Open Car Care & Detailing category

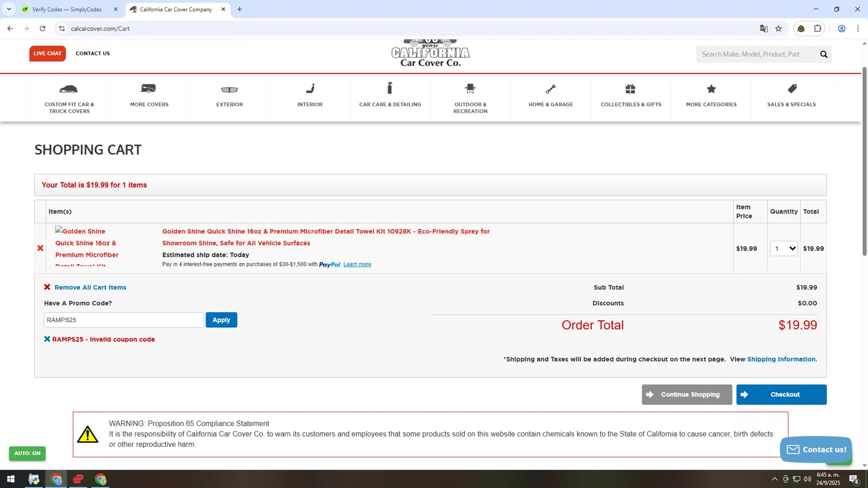click(390, 98)
